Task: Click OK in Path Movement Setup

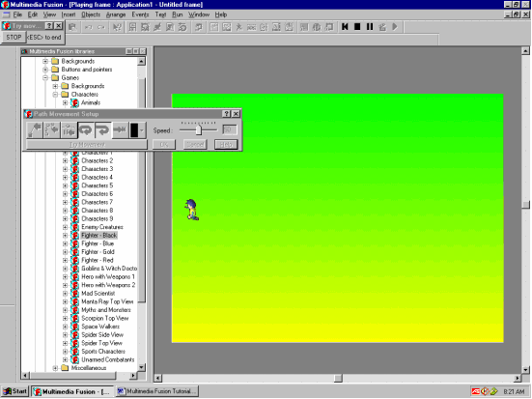Action: tap(164, 145)
